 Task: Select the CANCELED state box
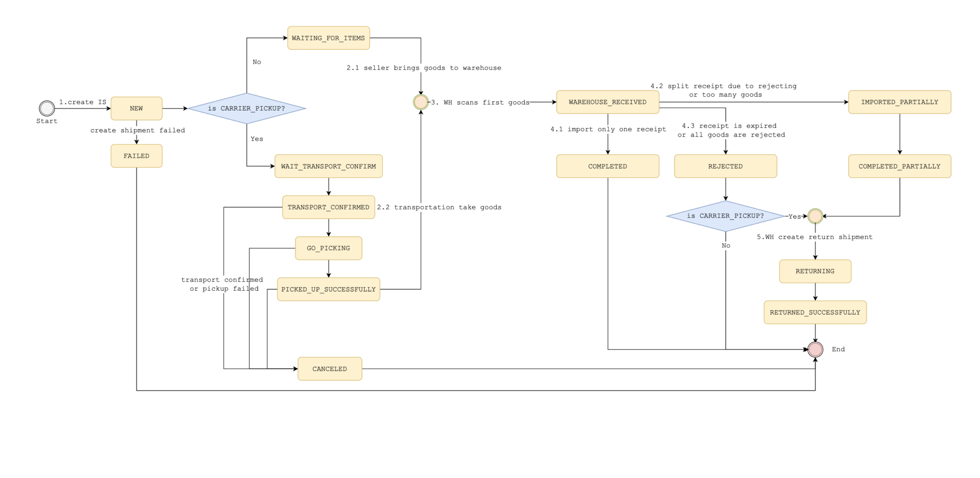click(x=329, y=369)
